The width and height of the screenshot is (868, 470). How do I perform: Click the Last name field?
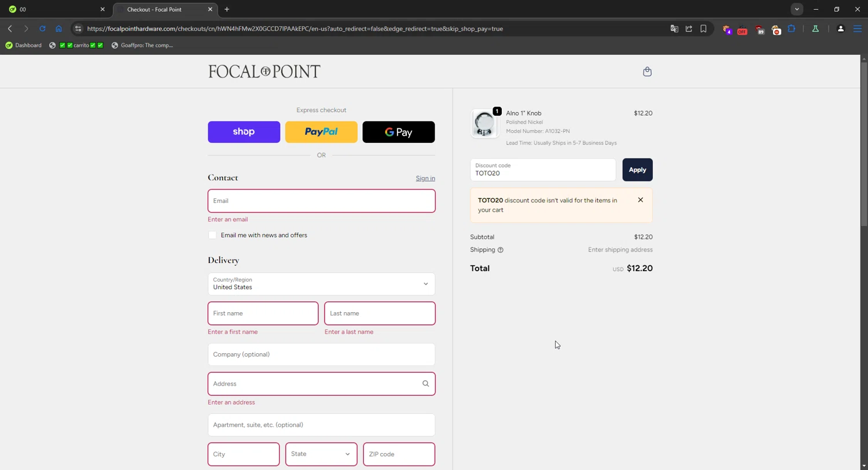pyautogui.click(x=380, y=313)
